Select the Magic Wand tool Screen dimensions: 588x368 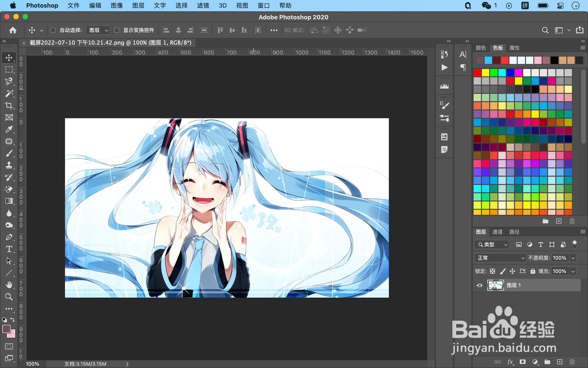click(x=9, y=93)
